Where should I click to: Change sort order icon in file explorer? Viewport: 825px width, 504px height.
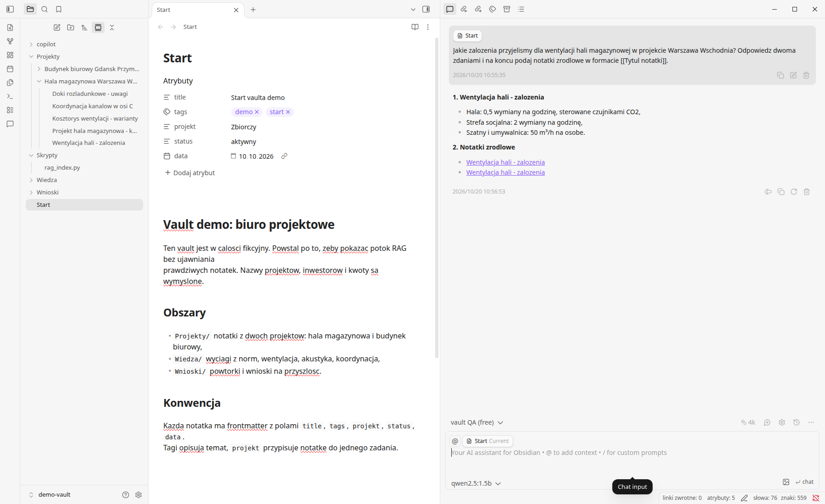point(84,28)
